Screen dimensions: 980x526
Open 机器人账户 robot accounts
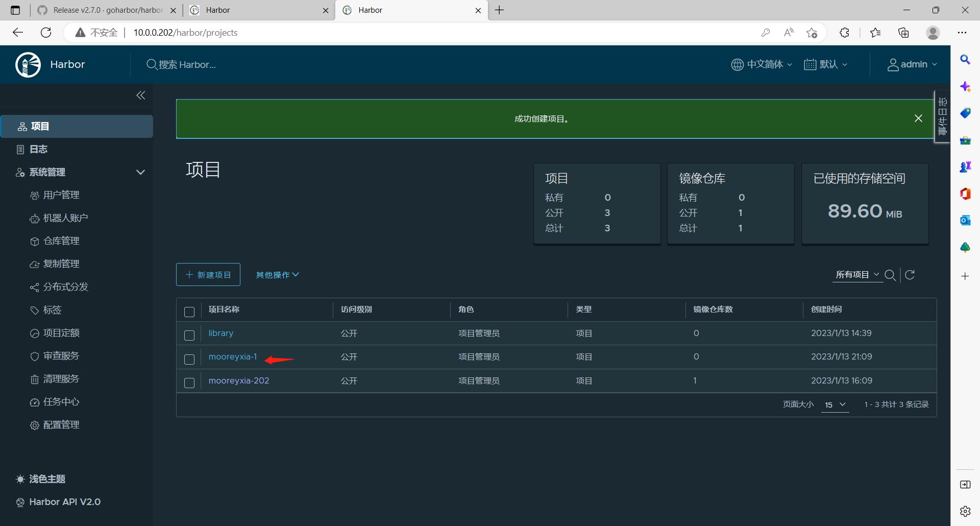click(x=65, y=218)
